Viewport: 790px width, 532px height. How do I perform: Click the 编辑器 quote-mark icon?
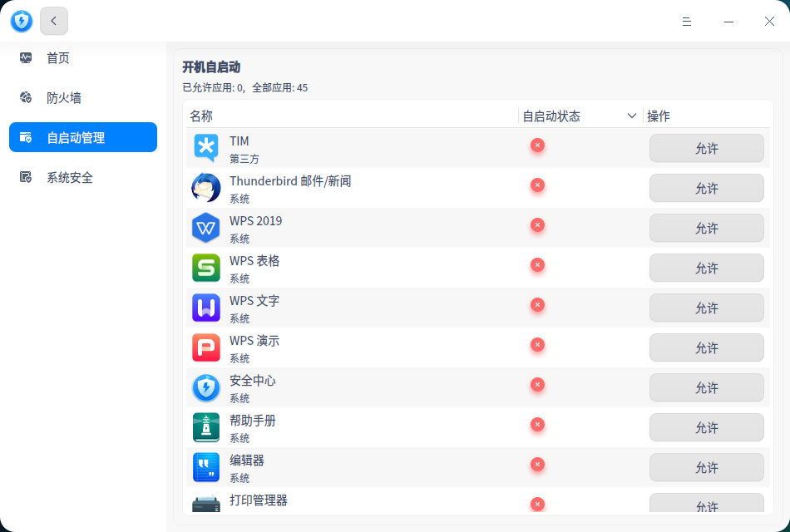[205, 467]
